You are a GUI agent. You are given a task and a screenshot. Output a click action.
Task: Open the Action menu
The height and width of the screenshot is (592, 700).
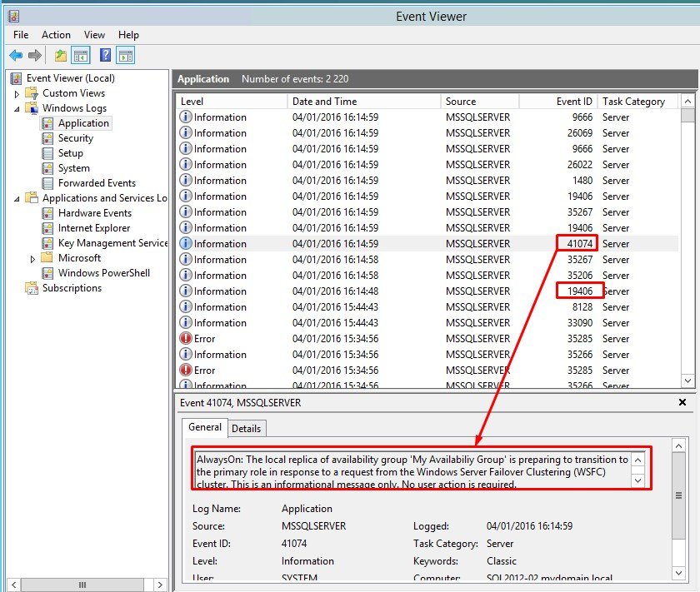[56, 35]
